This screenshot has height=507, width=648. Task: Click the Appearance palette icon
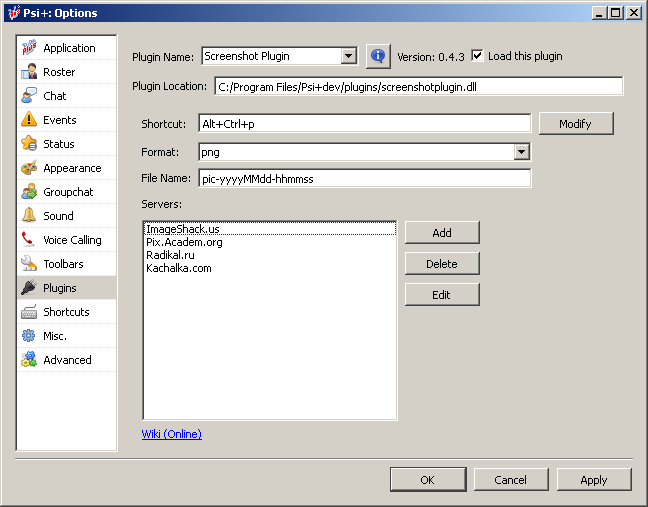click(x=29, y=168)
